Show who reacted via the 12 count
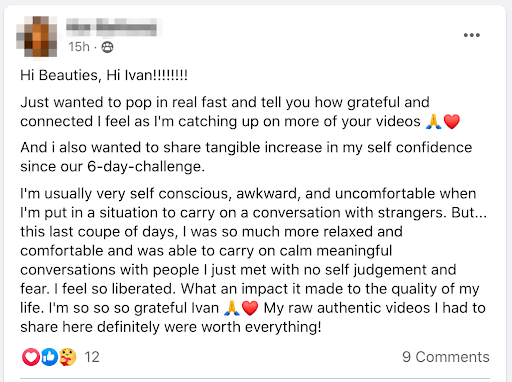The image size is (512, 382). (92, 357)
